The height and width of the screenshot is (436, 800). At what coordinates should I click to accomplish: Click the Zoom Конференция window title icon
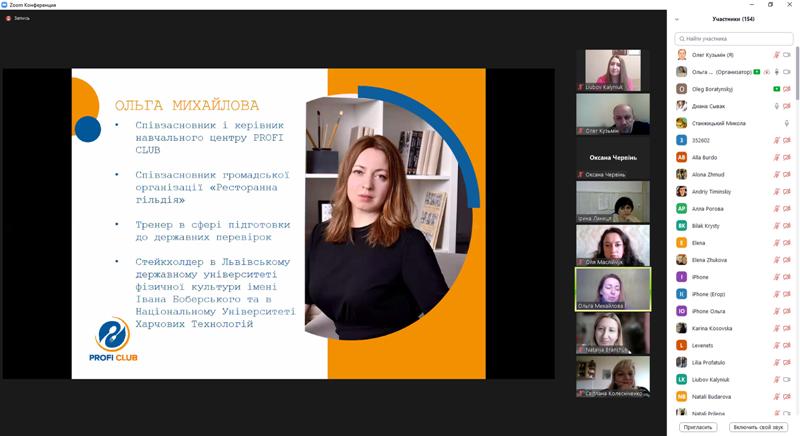pyautogui.click(x=4, y=5)
